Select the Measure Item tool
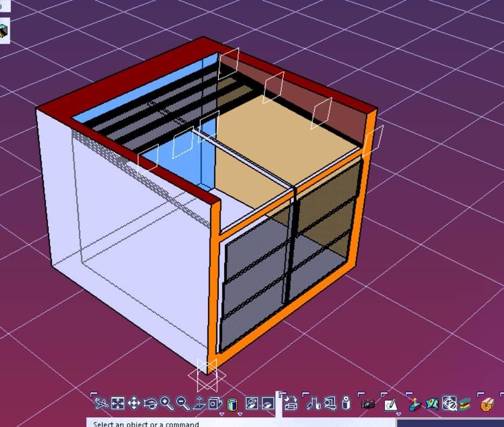 pyautogui.click(x=330, y=403)
